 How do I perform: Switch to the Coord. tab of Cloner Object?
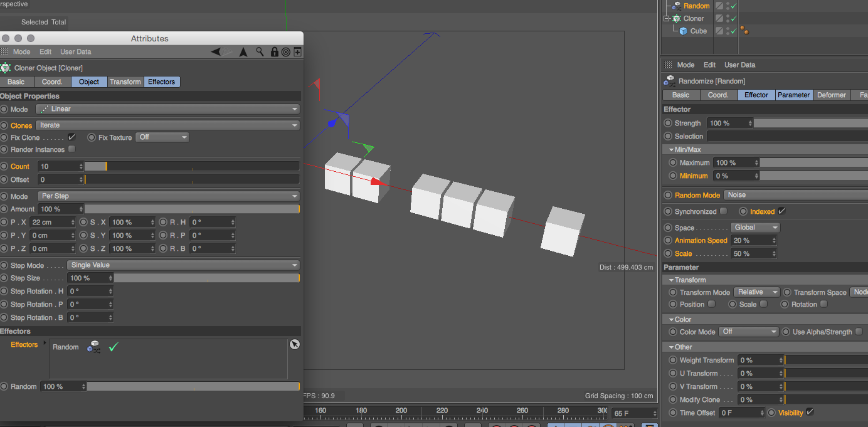coord(52,82)
